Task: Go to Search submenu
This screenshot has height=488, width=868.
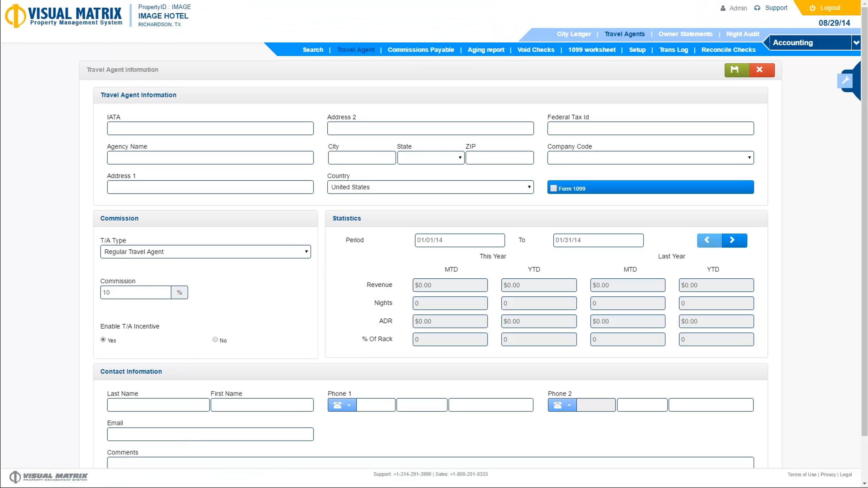Action: pyautogui.click(x=313, y=50)
